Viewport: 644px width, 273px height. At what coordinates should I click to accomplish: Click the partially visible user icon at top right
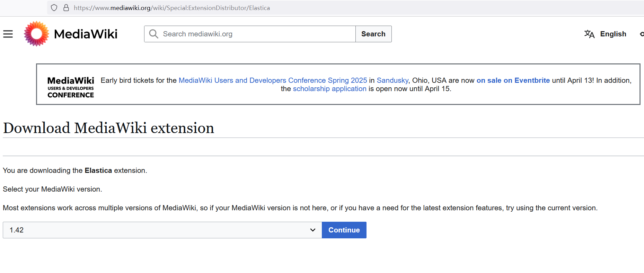pos(642,34)
